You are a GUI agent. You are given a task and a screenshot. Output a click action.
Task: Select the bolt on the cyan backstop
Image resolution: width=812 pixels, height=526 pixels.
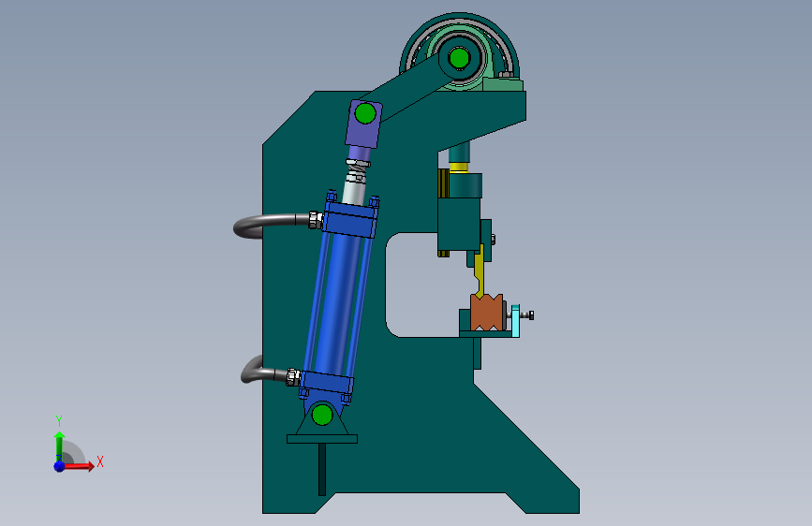pyautogui.click(x=525, y=314)
